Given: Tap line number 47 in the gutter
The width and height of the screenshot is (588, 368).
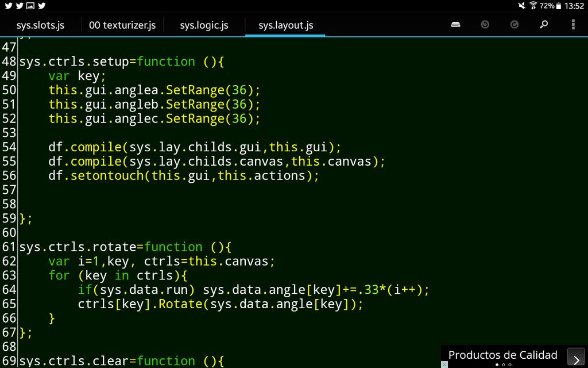Looking at the screenshot, I should coord(9,47).
